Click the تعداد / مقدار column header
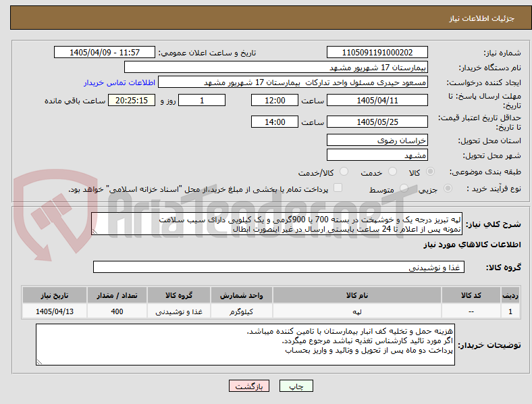This screenshot has height=404, width=532. (117, 295)
